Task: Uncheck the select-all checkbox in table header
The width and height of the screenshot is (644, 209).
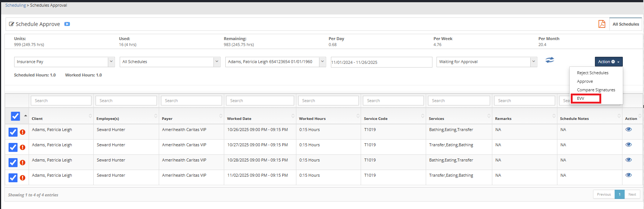Action: point(15,116)
